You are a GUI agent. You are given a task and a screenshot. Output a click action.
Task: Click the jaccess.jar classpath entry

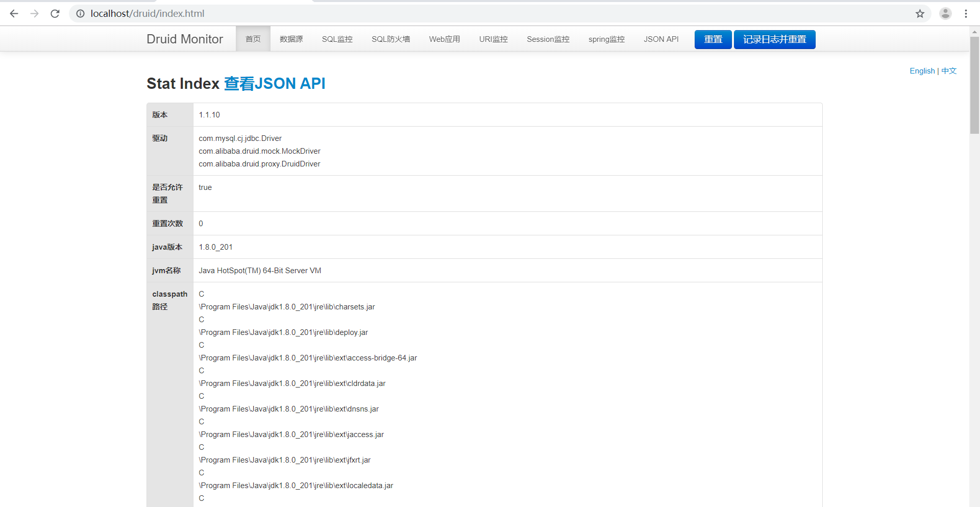coord(291,434)
